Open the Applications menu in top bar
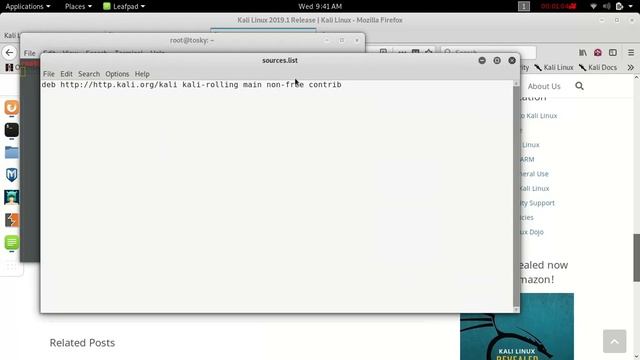The image size is (640, 360). pos(28,6)
